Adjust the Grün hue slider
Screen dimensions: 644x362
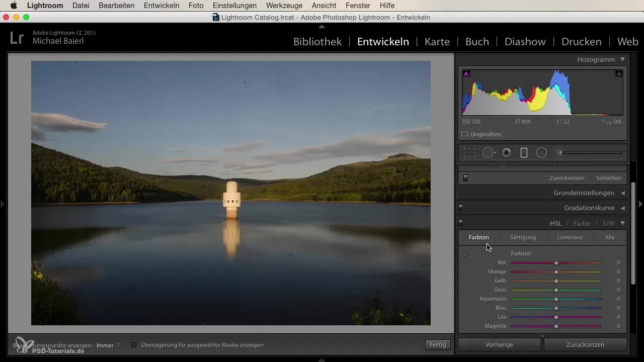tap(556, 290)
